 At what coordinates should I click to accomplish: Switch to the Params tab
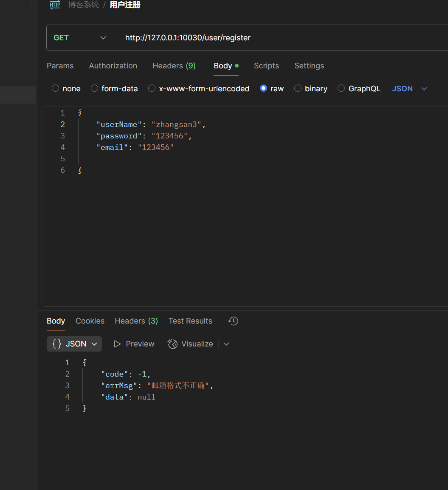60,66
